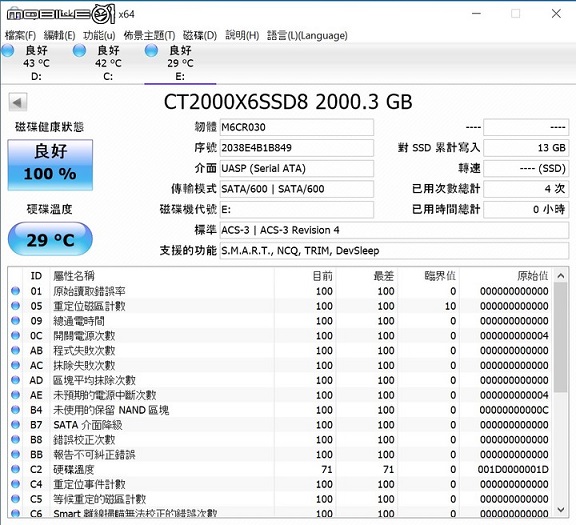Open the 功能(u) menu
The image size is (576, 525).
tap(99, 36)
